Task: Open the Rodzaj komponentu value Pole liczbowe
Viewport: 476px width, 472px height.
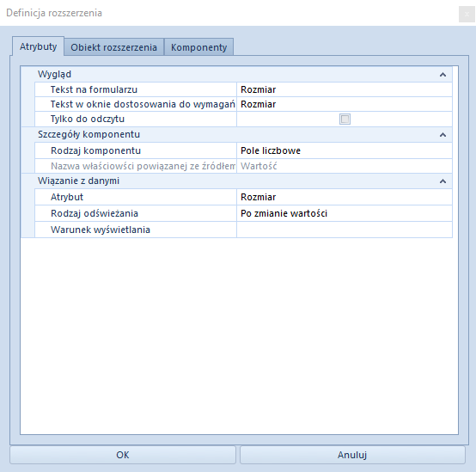Action: click(x=345, y=150)
